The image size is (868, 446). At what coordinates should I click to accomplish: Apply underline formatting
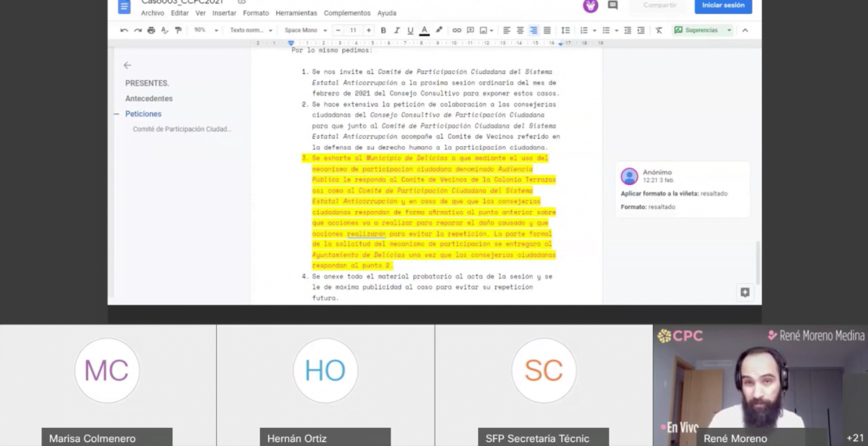click(410, 30)
